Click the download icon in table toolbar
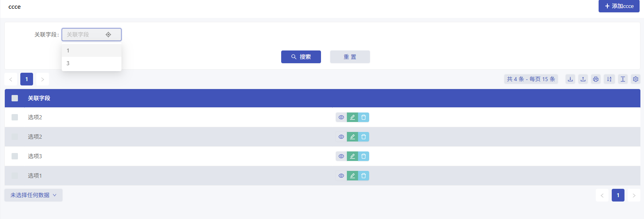 [570, 79]
